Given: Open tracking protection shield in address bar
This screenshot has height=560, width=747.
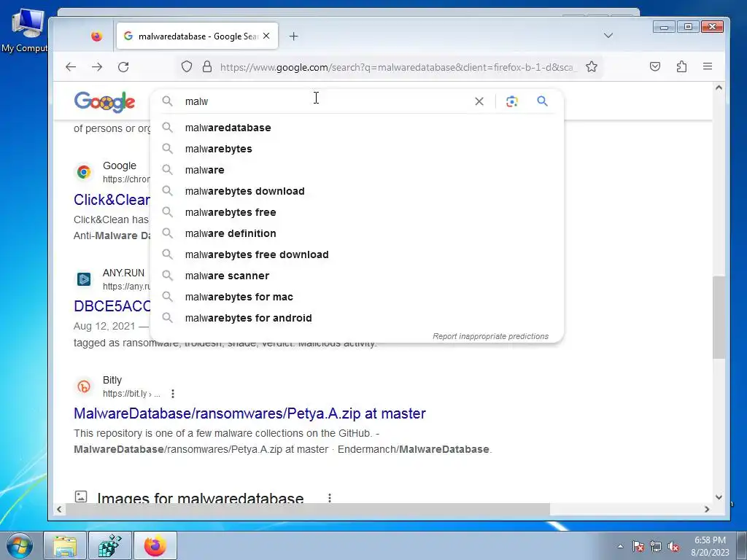Looking at the screenshot, I should tap(187, 66).
